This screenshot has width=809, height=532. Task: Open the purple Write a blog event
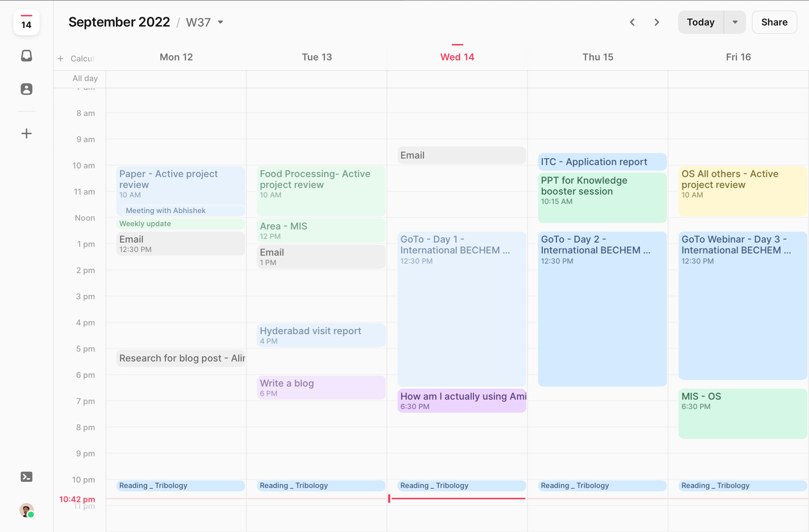point(321,388)
